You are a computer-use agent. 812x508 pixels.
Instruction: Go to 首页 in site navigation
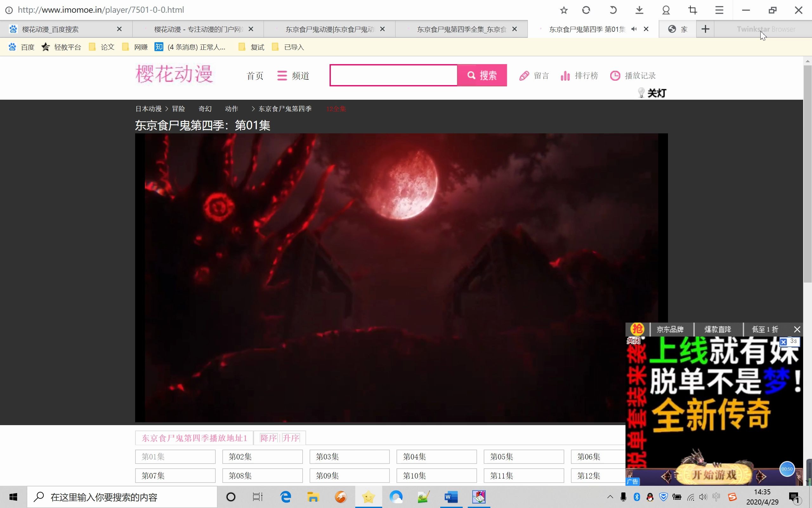pyautogui.click(x=255, y=76)
